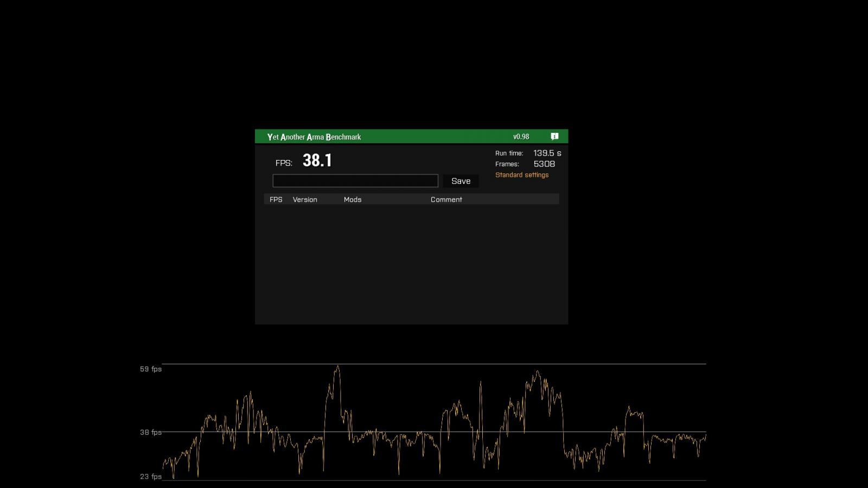Click the 59 fps graph axis label
The height and width of the screenshot is (488, 868).
[151, 369]
